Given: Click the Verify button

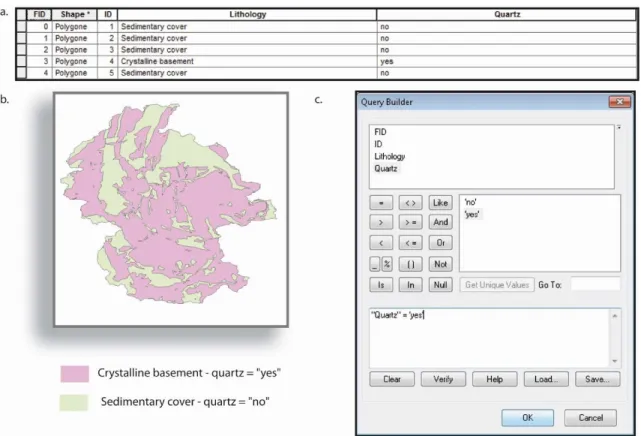Looking at the screenshot, I should coord(443,379).
